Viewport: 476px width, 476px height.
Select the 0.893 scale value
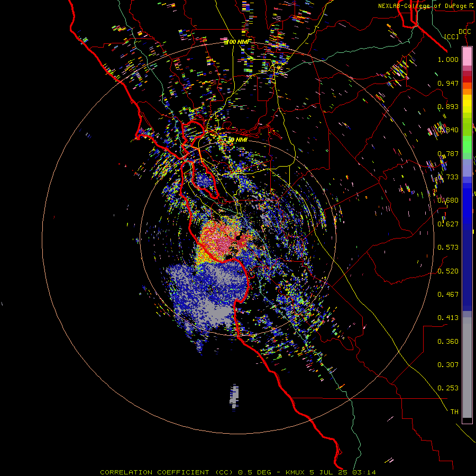point(448,106)
